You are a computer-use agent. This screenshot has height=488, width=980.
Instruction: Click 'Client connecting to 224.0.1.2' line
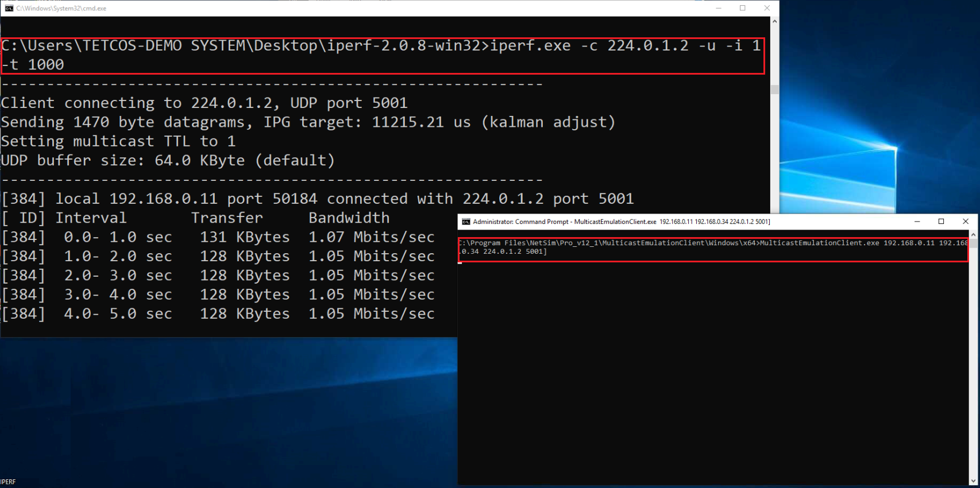pyautogui.click(x=205, y=103)
